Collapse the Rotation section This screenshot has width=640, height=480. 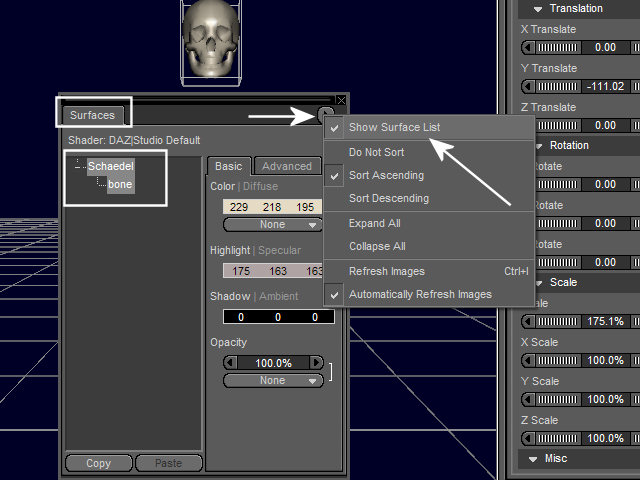tap(539, 146)
